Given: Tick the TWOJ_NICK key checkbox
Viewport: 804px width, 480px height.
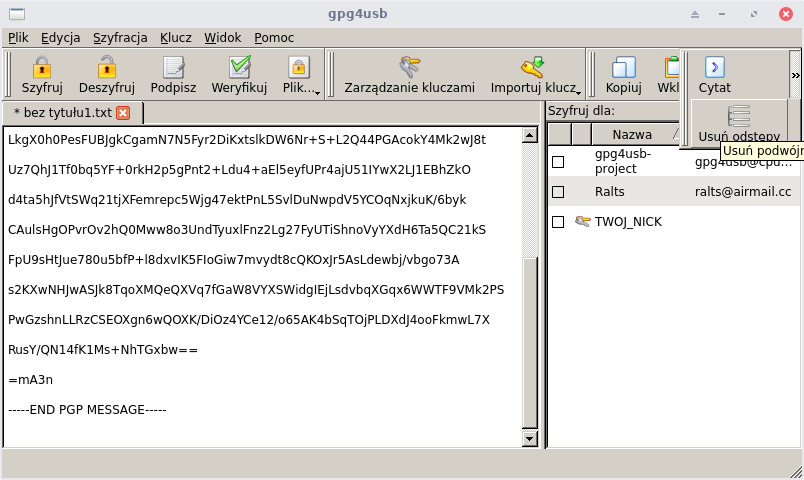Looking at the screenshot, I should coord(558,222).
